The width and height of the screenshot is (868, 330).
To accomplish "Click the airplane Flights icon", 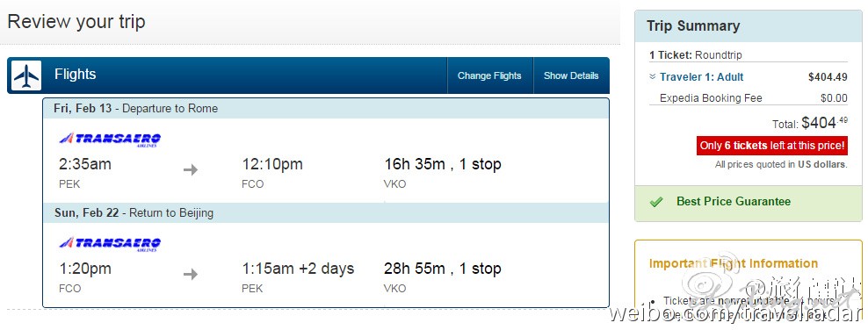I will [26, 75].
